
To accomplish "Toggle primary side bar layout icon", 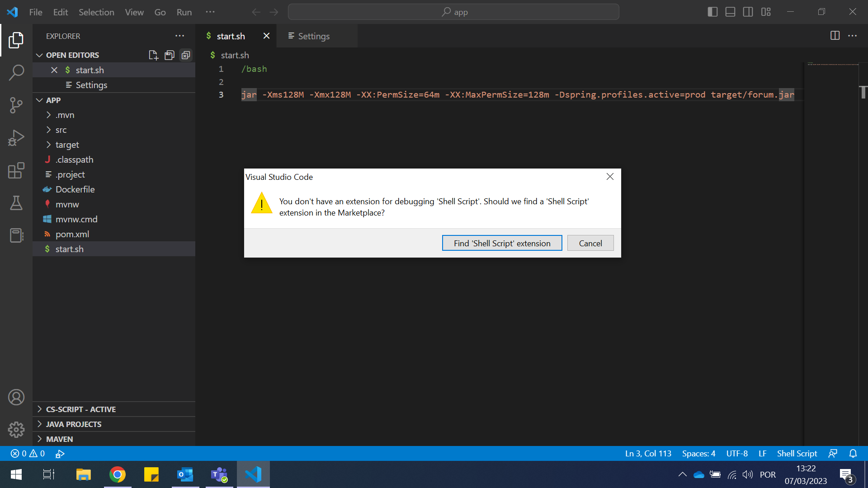I will coord(712,12).
